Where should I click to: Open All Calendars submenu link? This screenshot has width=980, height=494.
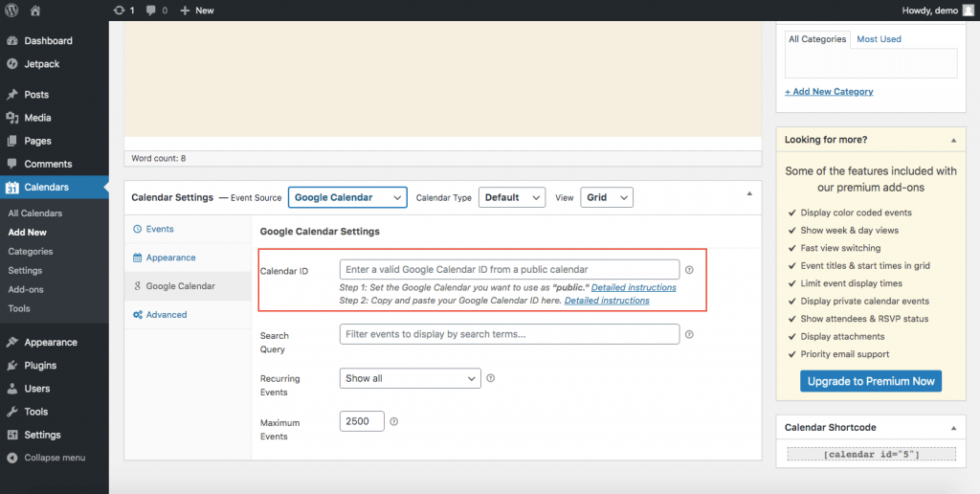35,213
